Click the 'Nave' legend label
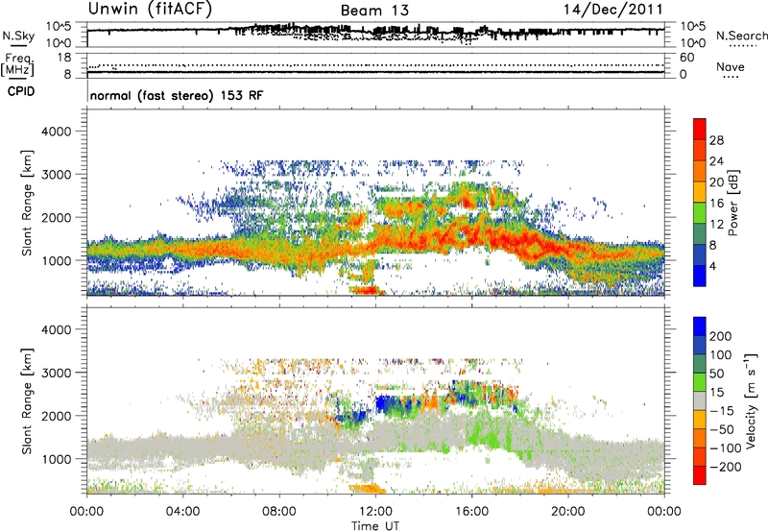Screen dimensions: 768x532 pyautogui.click(x=731, y=66)
